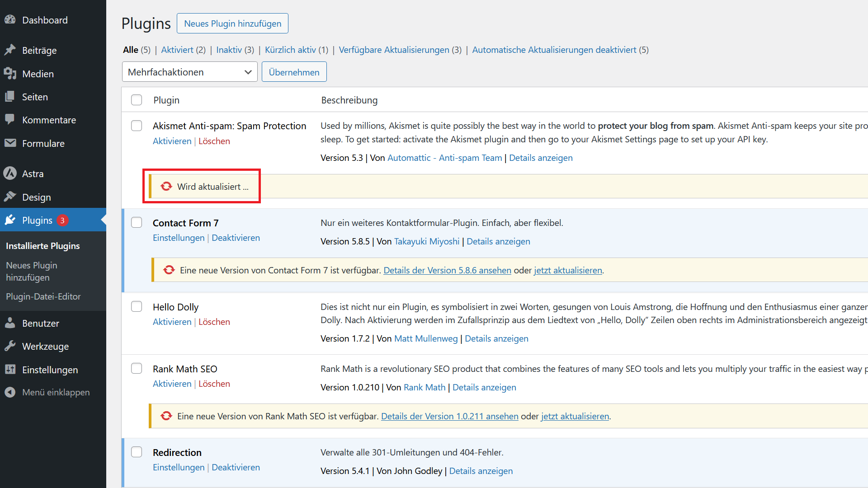Click the Formulare envelope icon
Image resolution: width=868 pixels, height=488 pixels.
(10, 143)
